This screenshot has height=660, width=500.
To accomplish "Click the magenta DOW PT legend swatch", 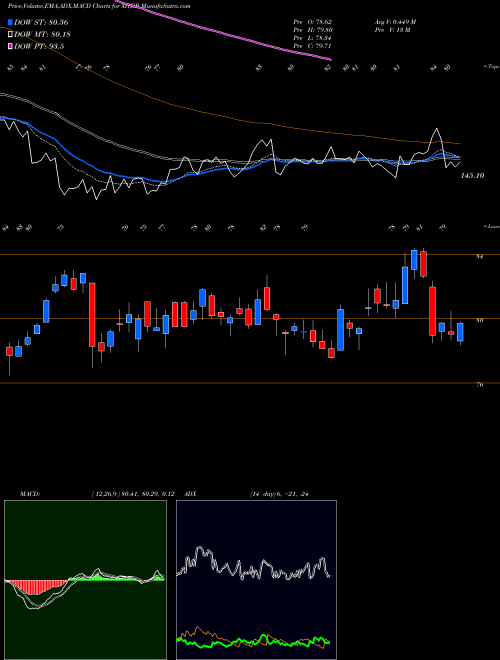I will pos(10,46).
